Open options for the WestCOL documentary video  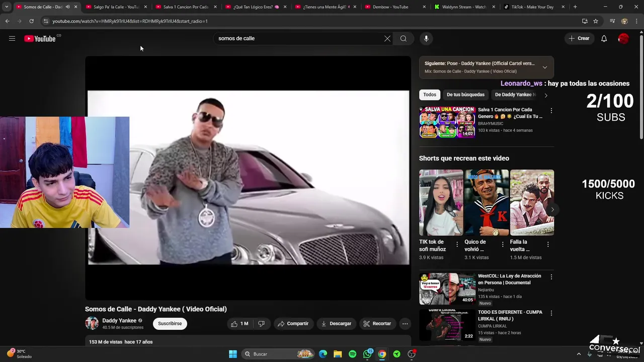[551, 277]
